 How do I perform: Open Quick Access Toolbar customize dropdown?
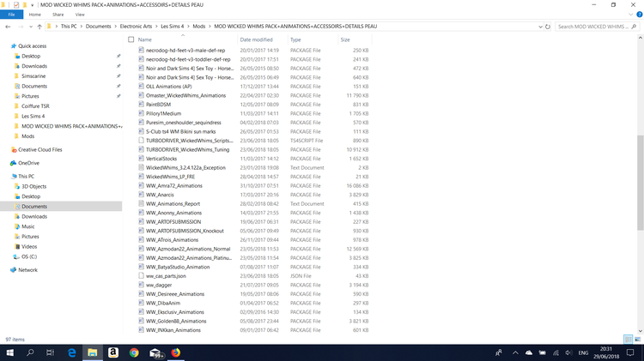point(32,5)
